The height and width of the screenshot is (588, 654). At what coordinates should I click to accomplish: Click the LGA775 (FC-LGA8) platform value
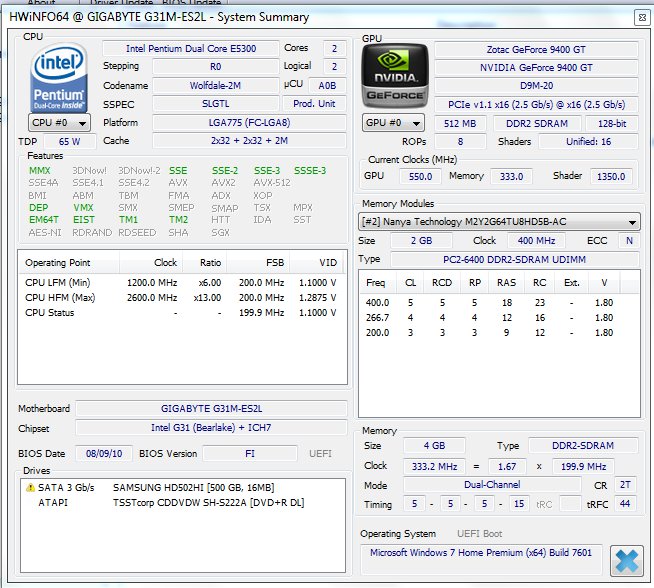click(x=249, y=122)
